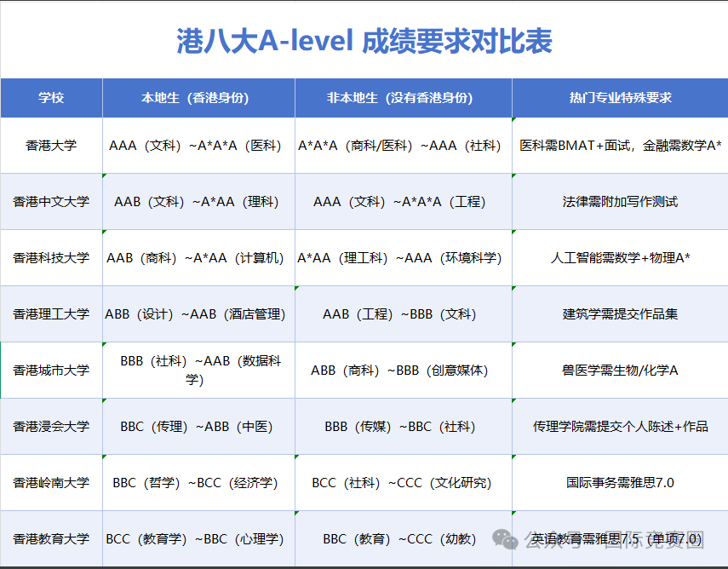Select cell ABB（商科）~BBB（创意媒体）
This screenshot has width=728, height=569.
tap(404, 371)
